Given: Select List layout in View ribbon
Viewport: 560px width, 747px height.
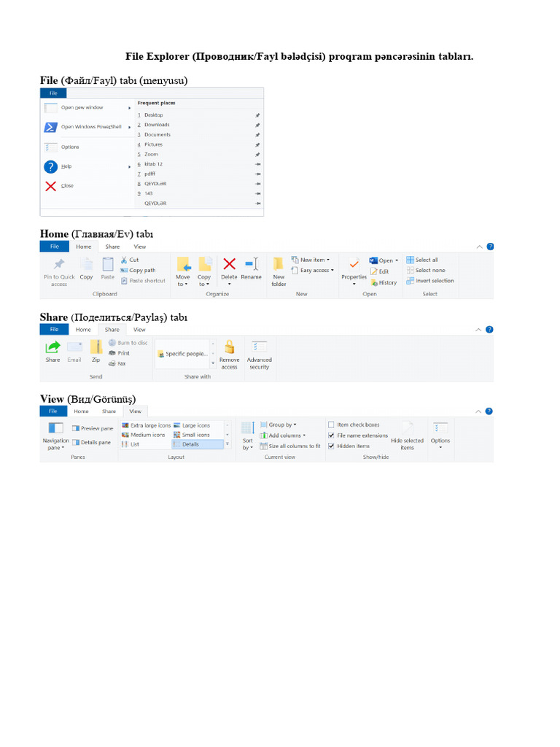Looking at the screenshot, I should [x=131, y=444].
